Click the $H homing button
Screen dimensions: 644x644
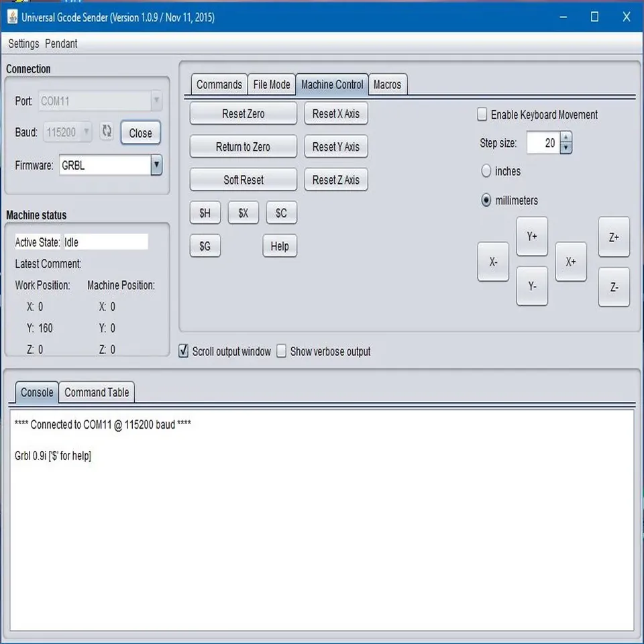coord(205,213)
